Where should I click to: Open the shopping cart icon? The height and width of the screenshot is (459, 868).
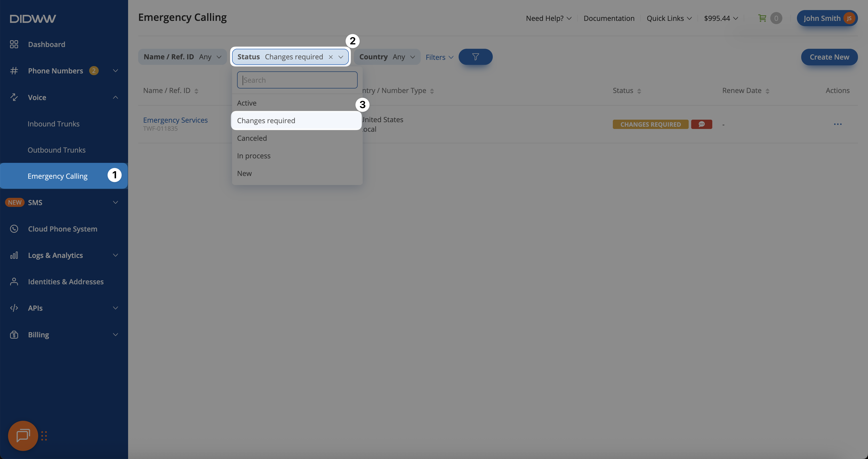pyautogui.click(x=762, y=18)
